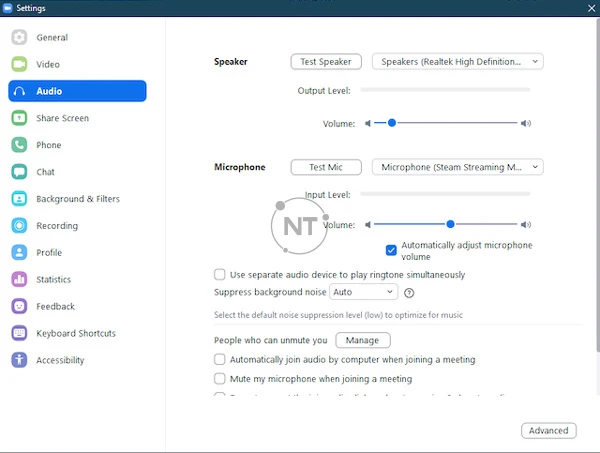
Task: Click the General gear icon in sidebar
Action: (x=19, y=38)
